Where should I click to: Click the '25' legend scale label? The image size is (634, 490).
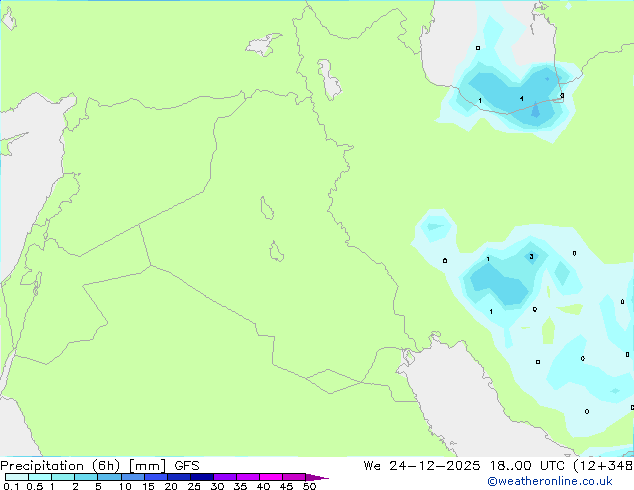tap(194, 486)
